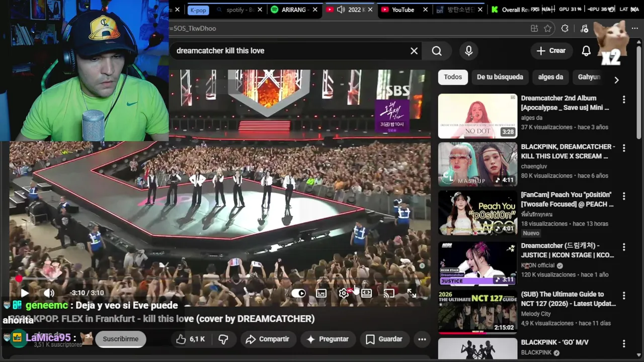Click the magnifier search button

point(437,51)
